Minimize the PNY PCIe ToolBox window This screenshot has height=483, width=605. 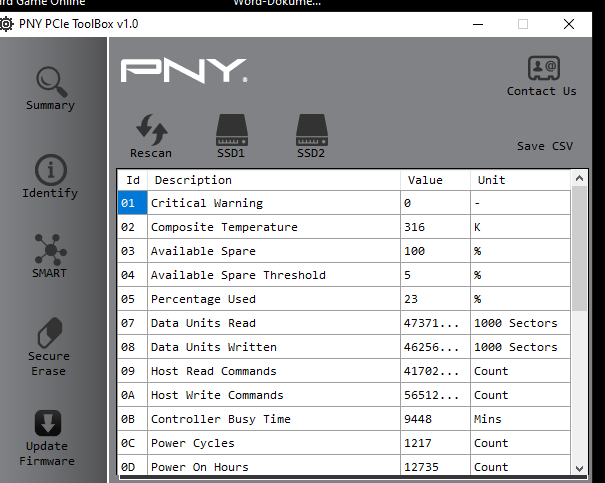click(478, 24)
